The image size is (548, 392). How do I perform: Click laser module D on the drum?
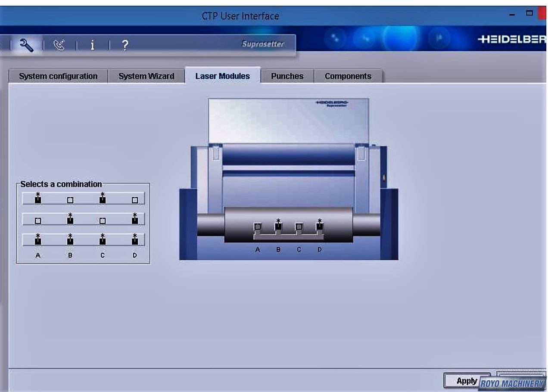pos(320,226)
